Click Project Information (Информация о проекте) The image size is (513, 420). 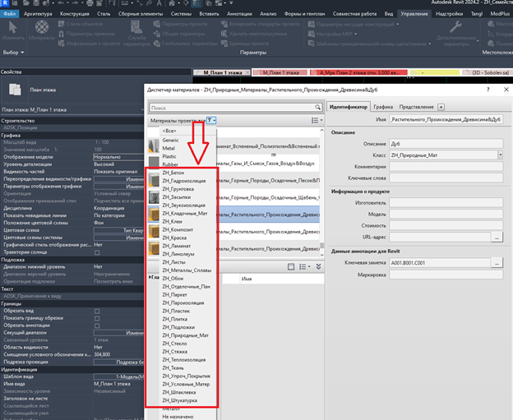tap(89, 44)
